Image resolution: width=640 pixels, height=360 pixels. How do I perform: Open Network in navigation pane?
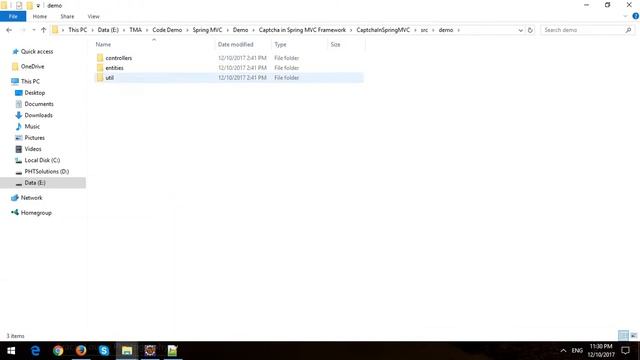[31, 198]
